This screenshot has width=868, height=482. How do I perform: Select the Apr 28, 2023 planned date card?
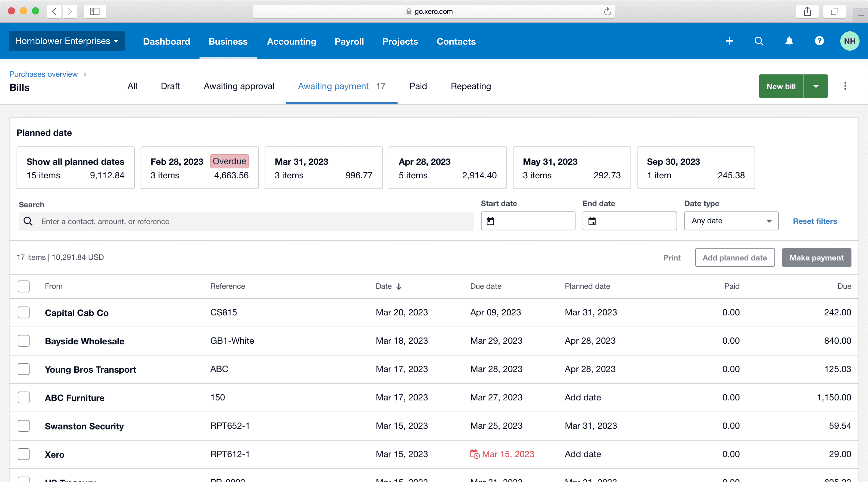pyautogui.click(x=448, y=168)
